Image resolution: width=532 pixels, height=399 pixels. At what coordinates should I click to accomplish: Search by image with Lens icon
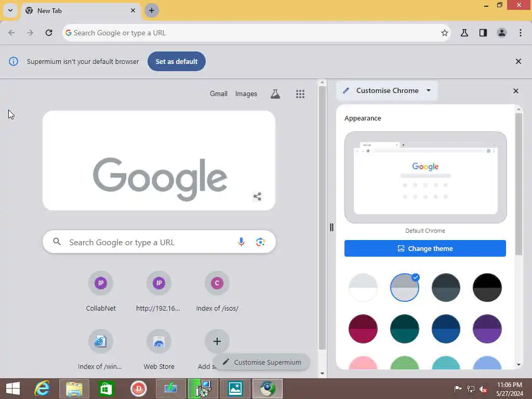(x=260, y=242)
